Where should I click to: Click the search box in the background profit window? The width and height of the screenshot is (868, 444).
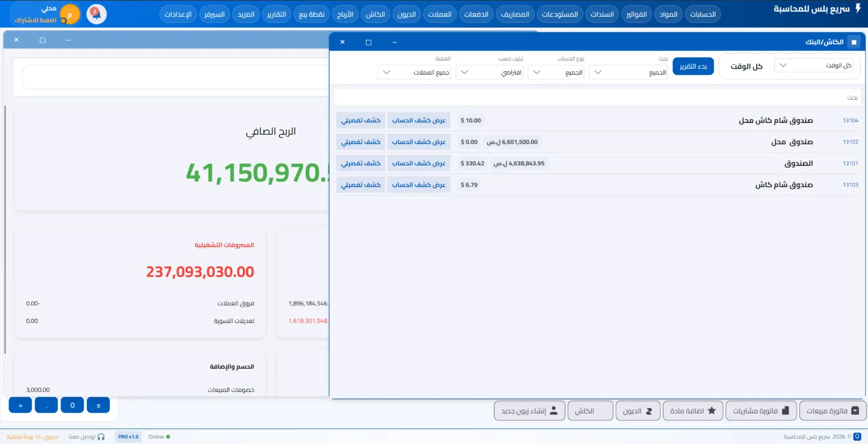[175, 77]
